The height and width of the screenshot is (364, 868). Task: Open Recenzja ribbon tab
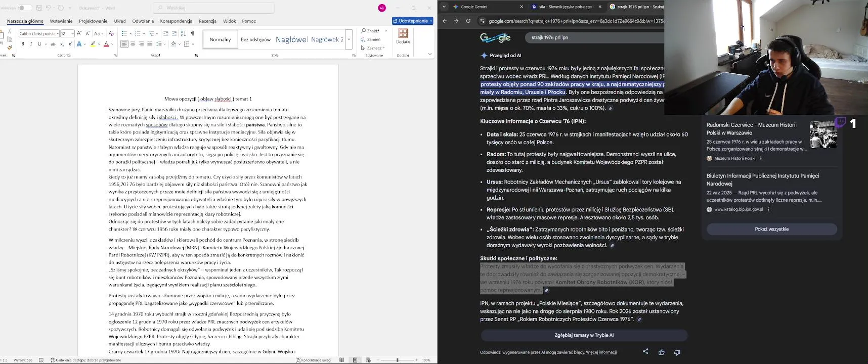(207, 21)
